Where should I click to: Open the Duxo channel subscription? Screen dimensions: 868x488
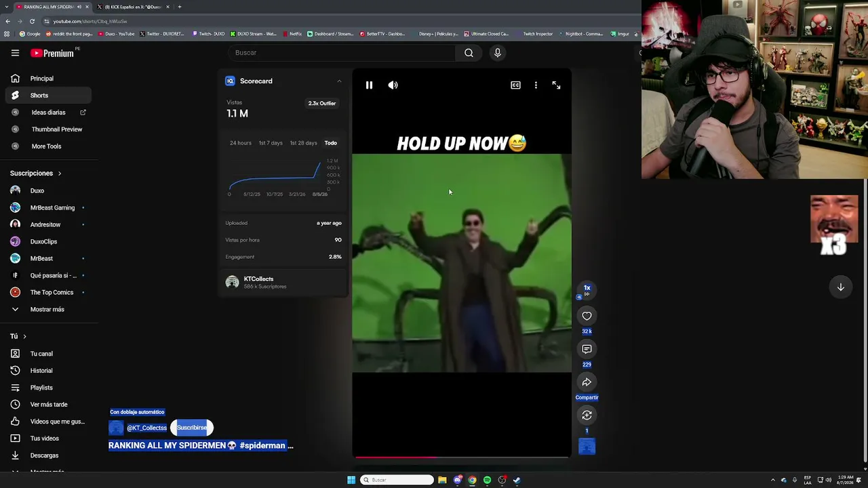click(x=48, y=191)
